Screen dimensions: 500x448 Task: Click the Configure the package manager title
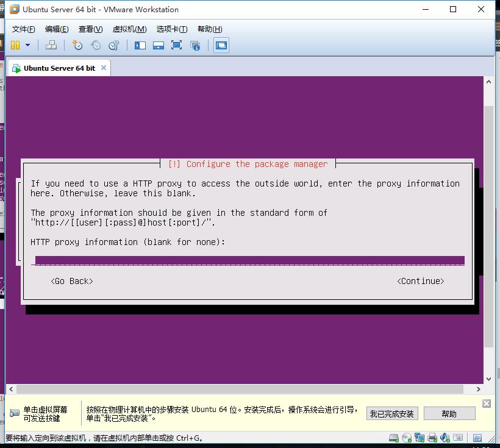click(248, 164)
